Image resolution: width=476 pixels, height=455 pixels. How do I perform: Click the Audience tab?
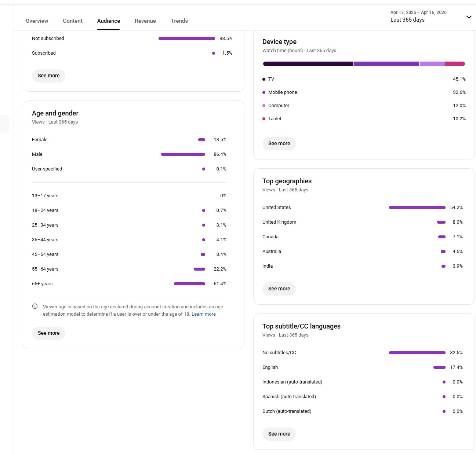point(109,21)
